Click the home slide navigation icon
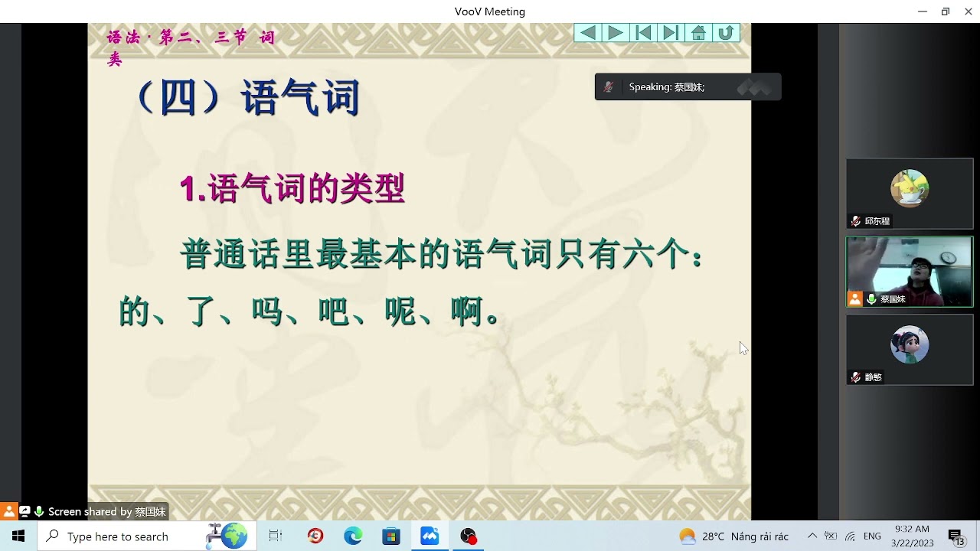 698,33
